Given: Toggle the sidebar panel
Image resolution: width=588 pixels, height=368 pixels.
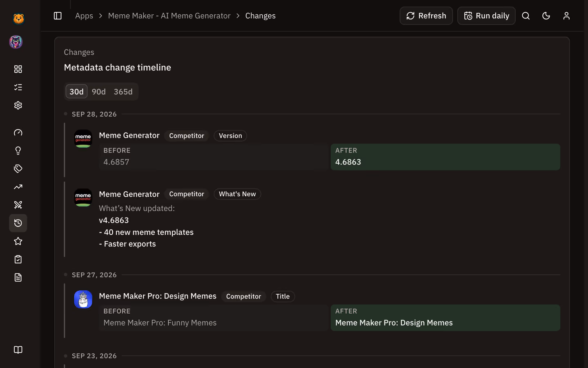Looking at the screenshot, I should tap(58, 16).
